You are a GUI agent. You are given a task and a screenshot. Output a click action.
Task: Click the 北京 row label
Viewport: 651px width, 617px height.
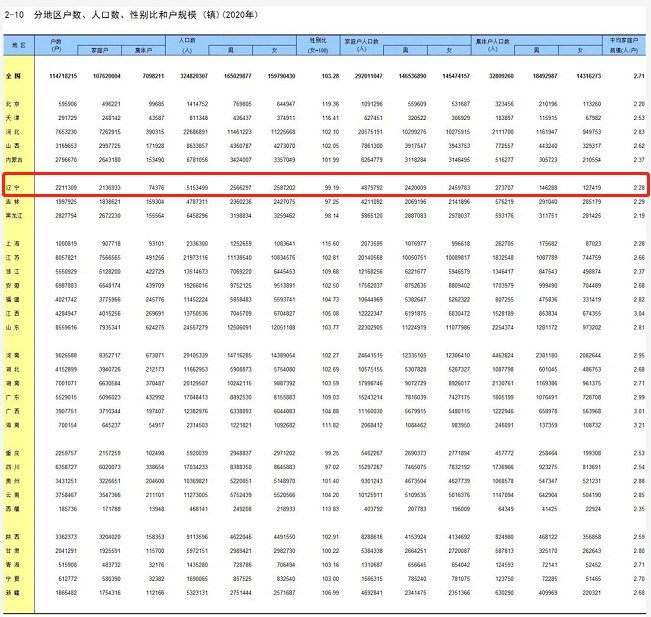(13, 104)
